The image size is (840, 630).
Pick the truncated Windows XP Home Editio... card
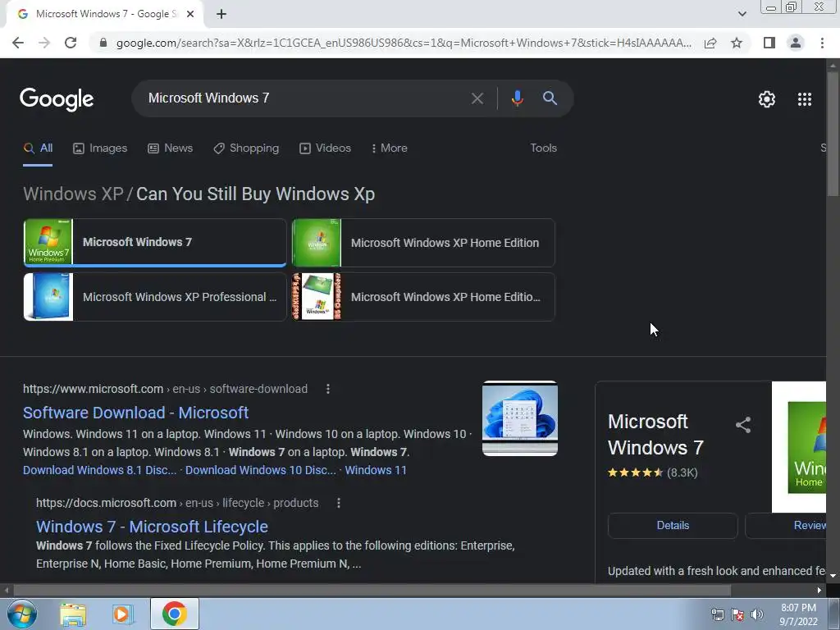tap(423, 297)
